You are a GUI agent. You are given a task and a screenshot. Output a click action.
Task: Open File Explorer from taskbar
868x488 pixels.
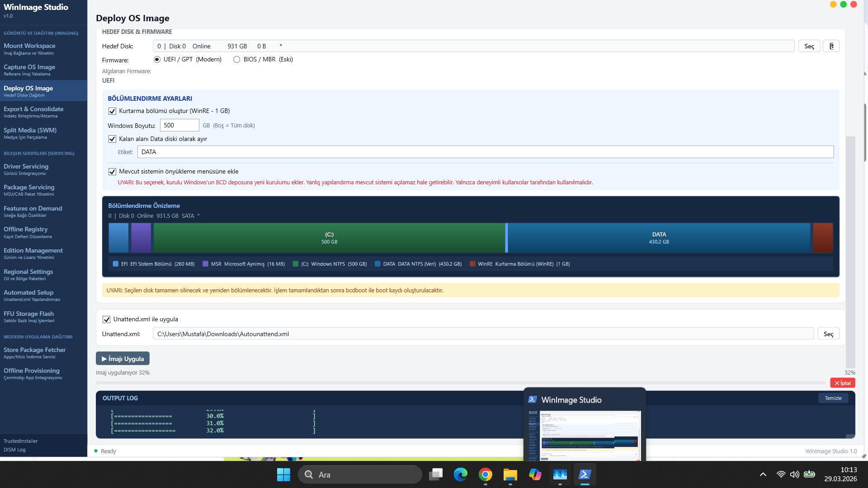[x=510, y=474]
